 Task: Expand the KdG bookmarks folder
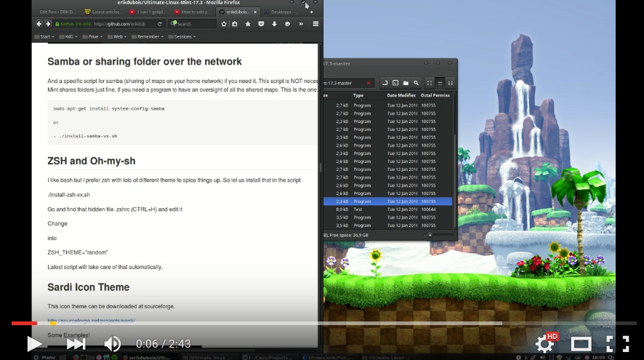click(68, 36)
